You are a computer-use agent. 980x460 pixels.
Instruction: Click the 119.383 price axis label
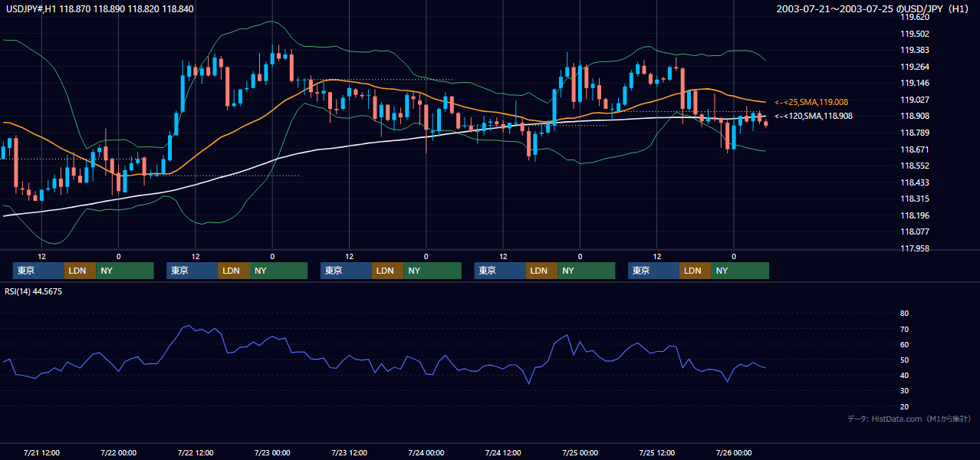pyautogui.click(x=915, y=50)
